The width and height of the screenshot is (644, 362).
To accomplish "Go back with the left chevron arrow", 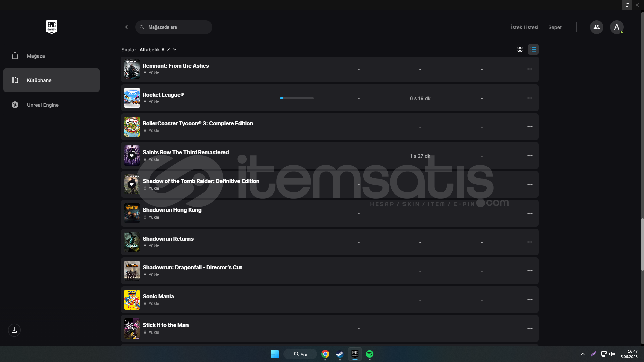I will pos(126,27).
